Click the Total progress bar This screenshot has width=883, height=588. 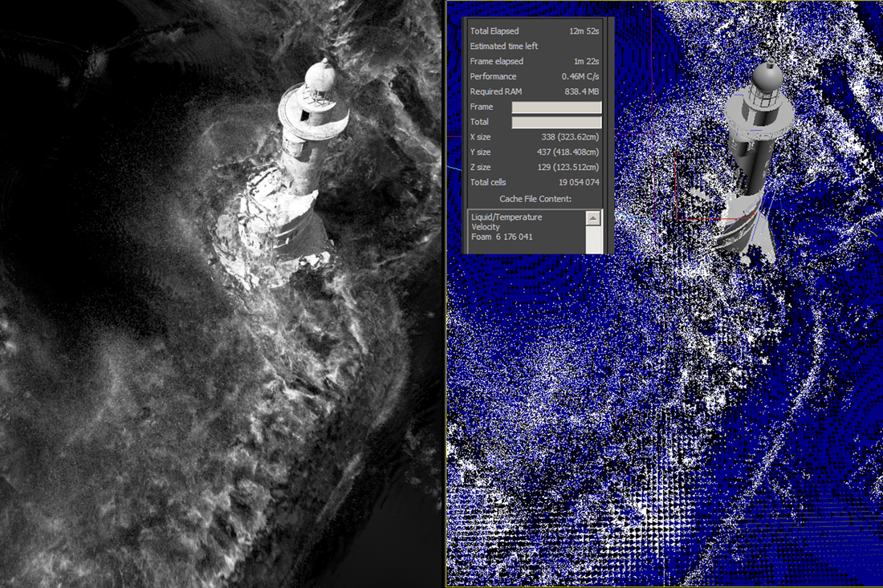coord(556,122)
